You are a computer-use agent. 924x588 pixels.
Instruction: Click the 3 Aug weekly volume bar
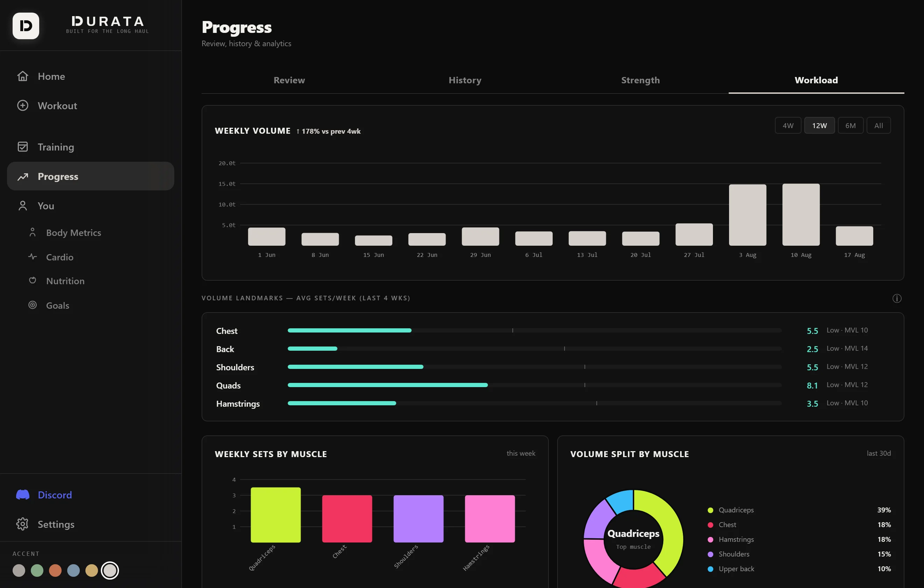coord(747,215)
